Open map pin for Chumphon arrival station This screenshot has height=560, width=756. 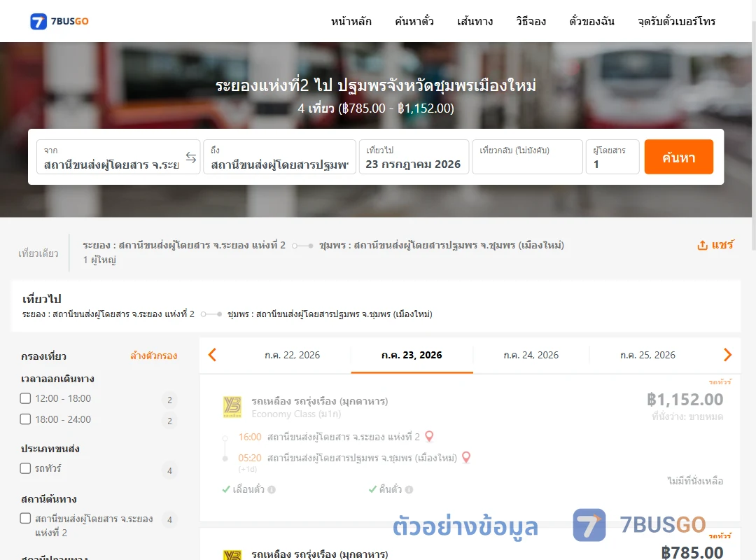click(x=466, y=457)
